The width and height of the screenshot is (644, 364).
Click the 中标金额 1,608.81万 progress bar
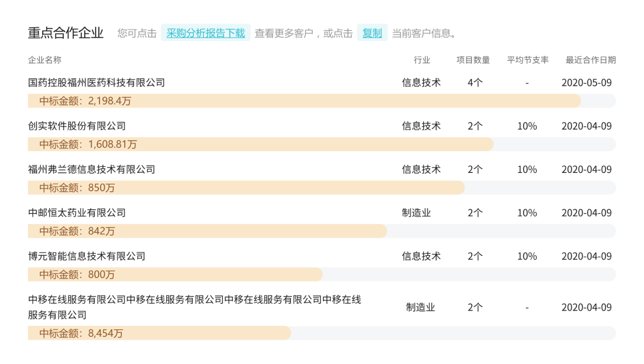click(260, 144)
